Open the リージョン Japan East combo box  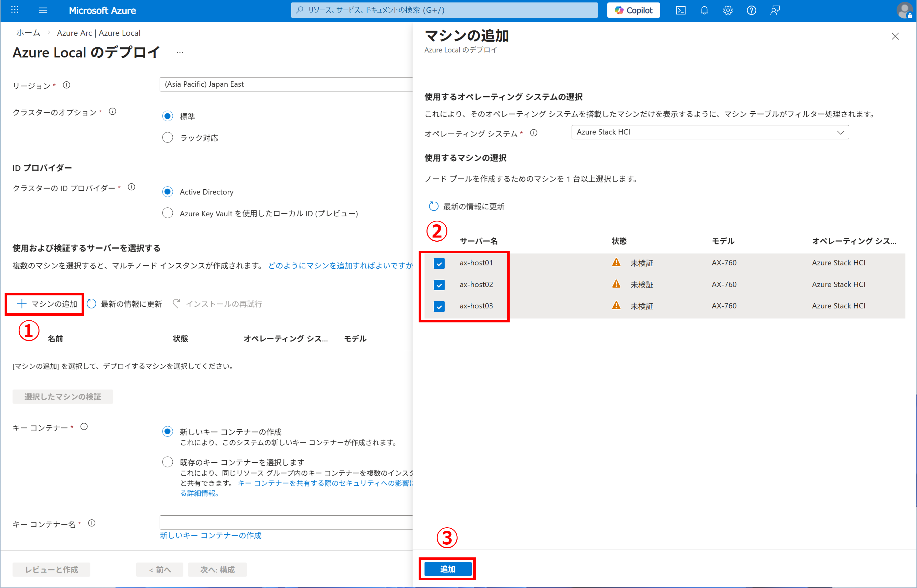287,84
